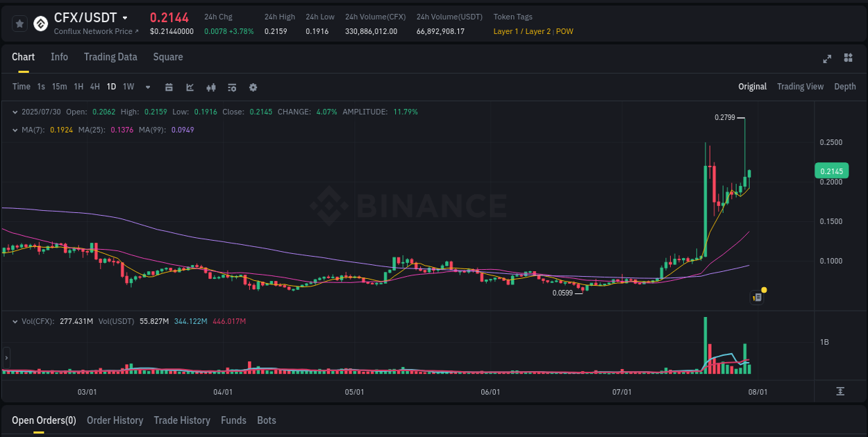Collapse the volume indicator panel
The image size is (868, 437).
(15, 321)
